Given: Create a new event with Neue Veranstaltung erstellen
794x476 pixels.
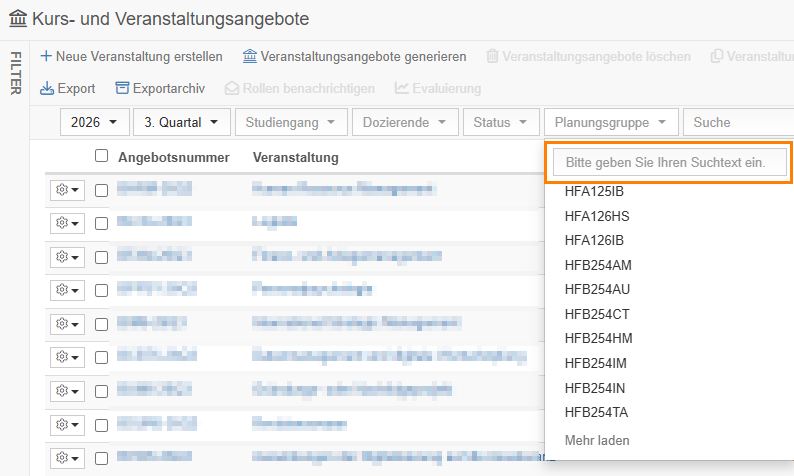Looking at the screenshot, I should click(131, 56).
